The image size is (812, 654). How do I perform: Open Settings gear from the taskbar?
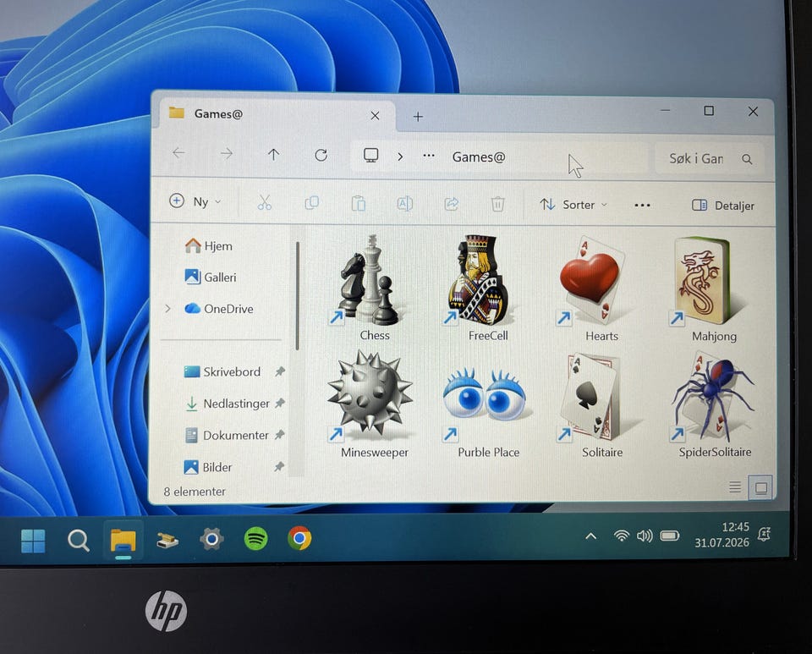(211, 539)
